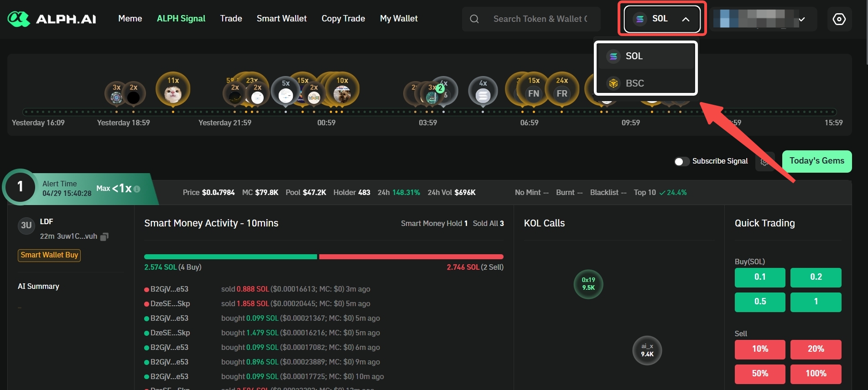Select the 15x FN signal bubble
Screen dimensions: 868x390
pyautogui.click(x=534, y=89)
